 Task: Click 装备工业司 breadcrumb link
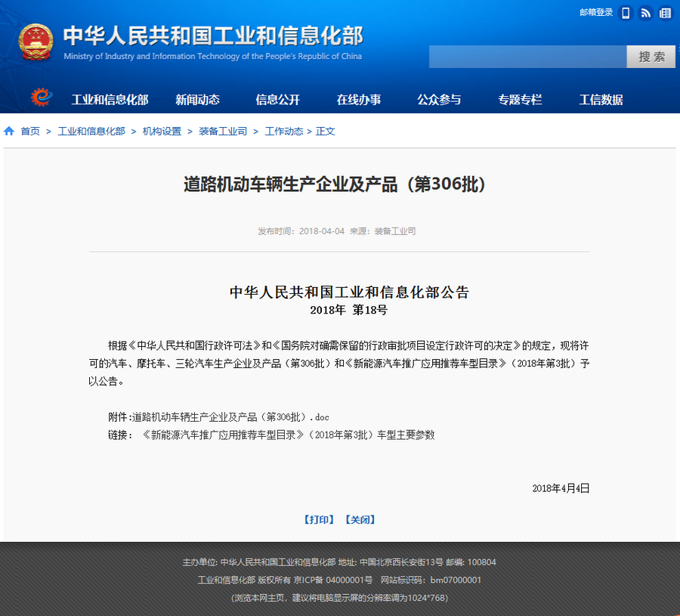[x=223, y=132]
